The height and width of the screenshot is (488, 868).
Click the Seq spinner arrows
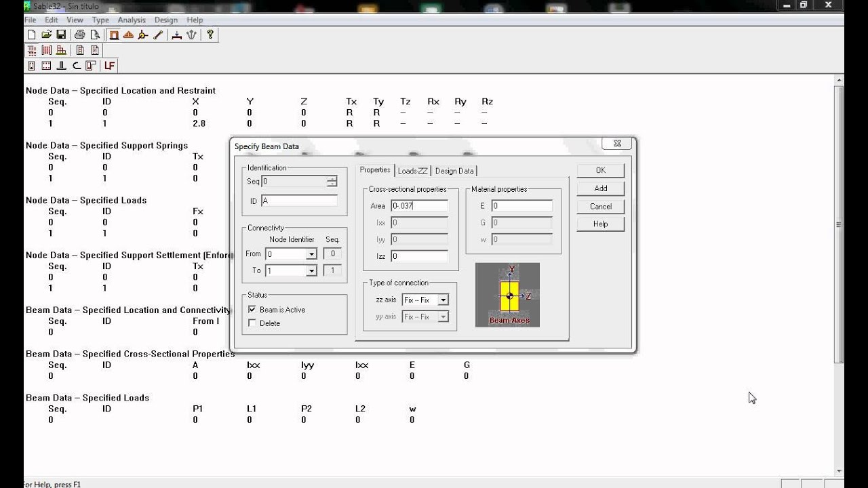pos(332,181)
